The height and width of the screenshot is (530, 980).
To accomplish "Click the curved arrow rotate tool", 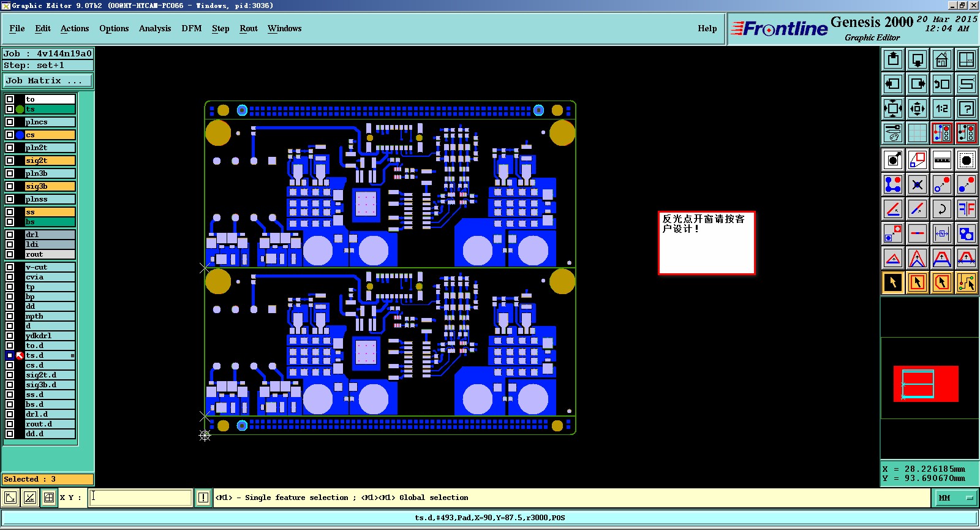I will (x=942, y=209).
